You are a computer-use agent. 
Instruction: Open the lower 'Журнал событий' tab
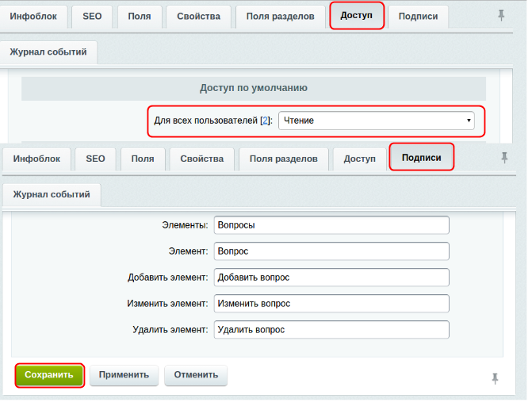52,194
